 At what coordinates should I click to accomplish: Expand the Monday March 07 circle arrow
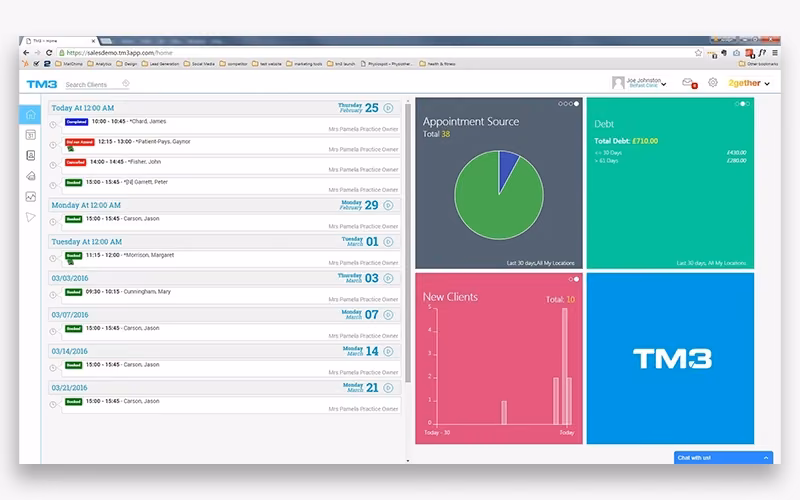pyautogui.click(x=388, y=315)
